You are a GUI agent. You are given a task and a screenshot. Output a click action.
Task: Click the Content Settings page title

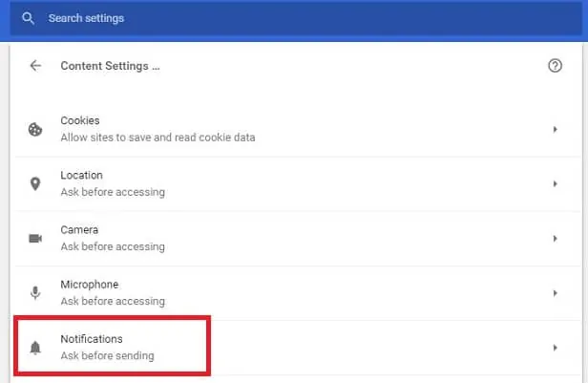[111, 66]
